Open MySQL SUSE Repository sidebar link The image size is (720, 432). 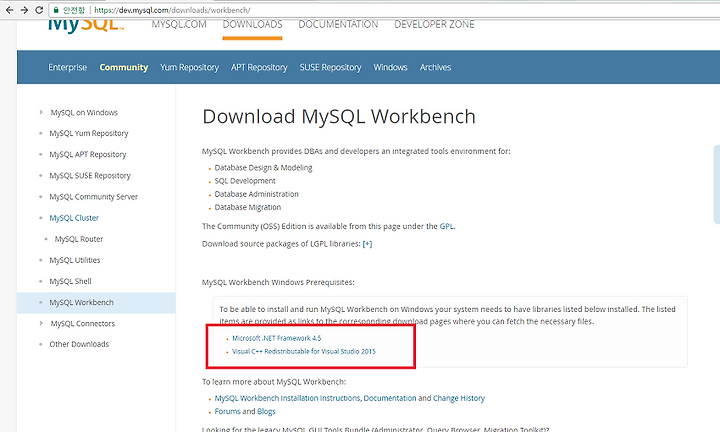pos(90,175)
